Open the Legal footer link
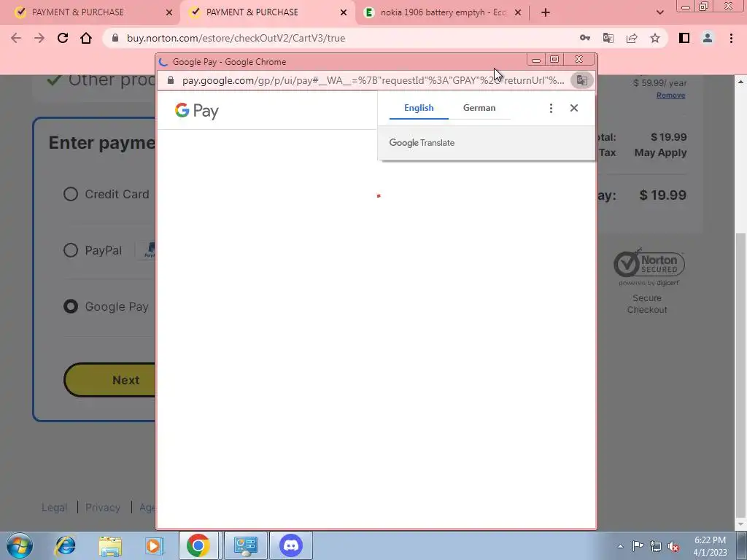 click(54, 507)
